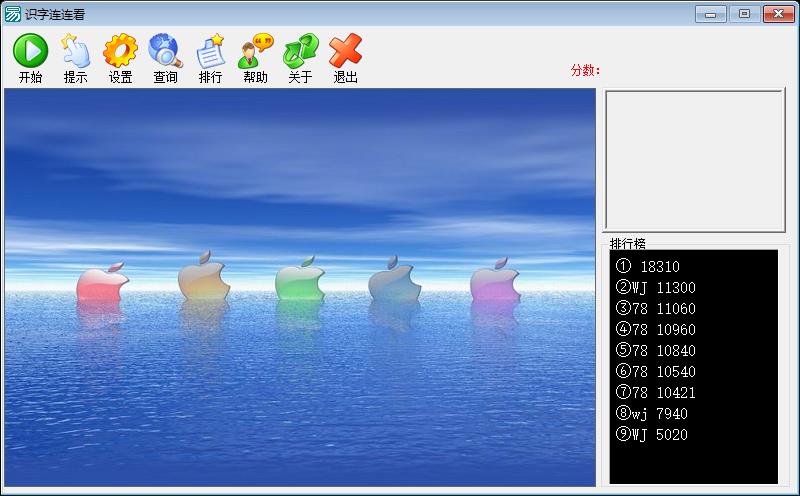Viewport: 800px width, 496px height.
Task: Click the purple apple in the game area
Action: 494,280
